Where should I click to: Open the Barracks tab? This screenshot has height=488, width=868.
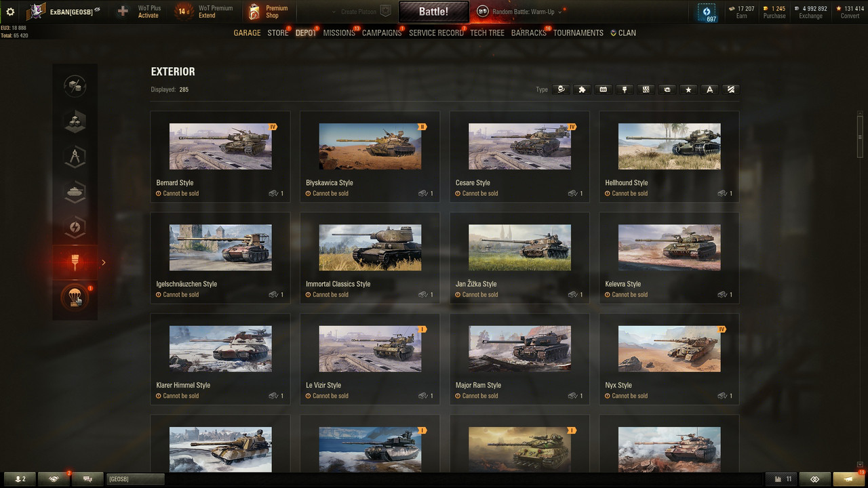pos(529,33)
